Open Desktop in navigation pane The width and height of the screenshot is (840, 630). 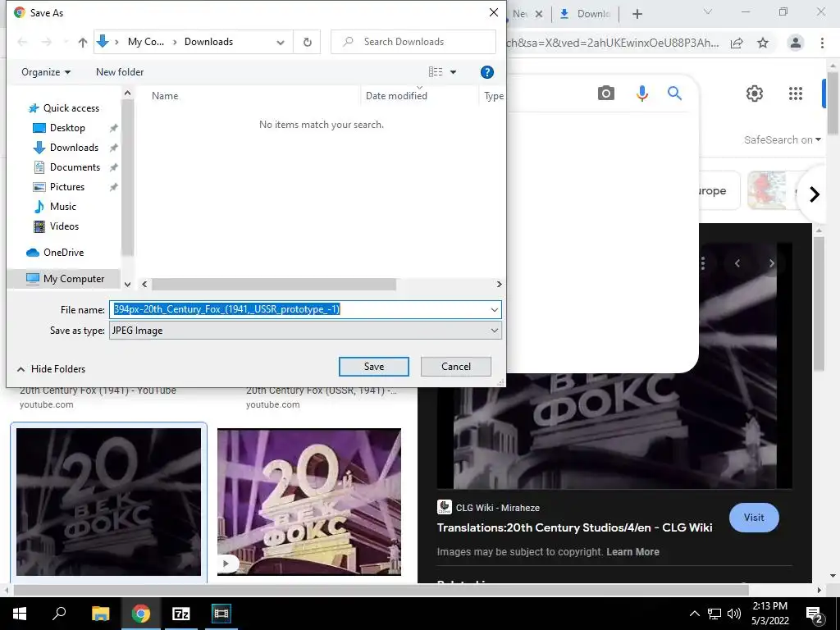67,128
